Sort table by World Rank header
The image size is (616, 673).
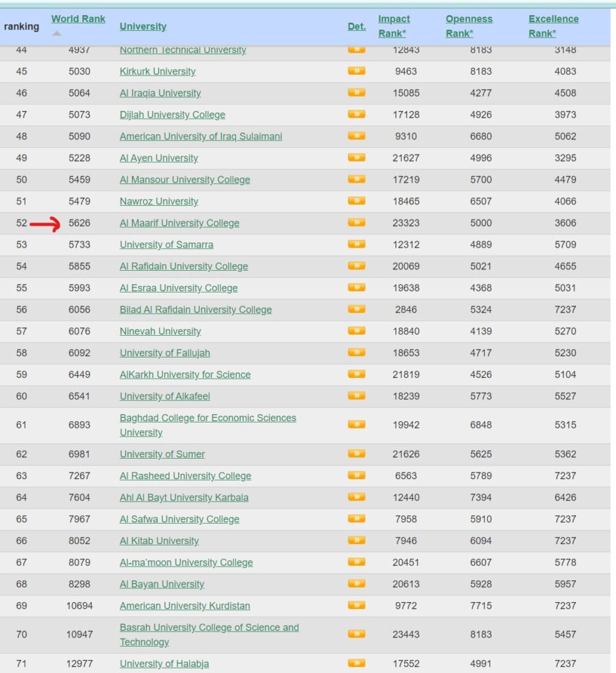click(78, 19)
